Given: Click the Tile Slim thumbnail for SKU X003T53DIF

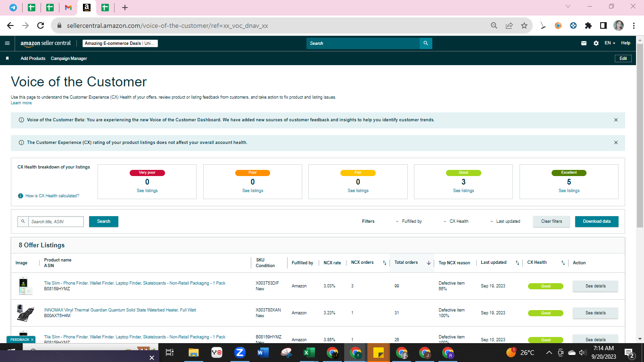Looking at the screenshot, I should pyautogui.click(x=25, y=286).
